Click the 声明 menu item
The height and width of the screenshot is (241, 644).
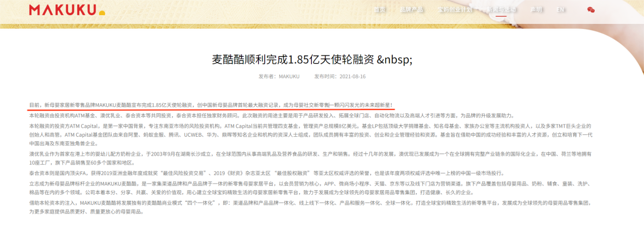tap(536, 10)
